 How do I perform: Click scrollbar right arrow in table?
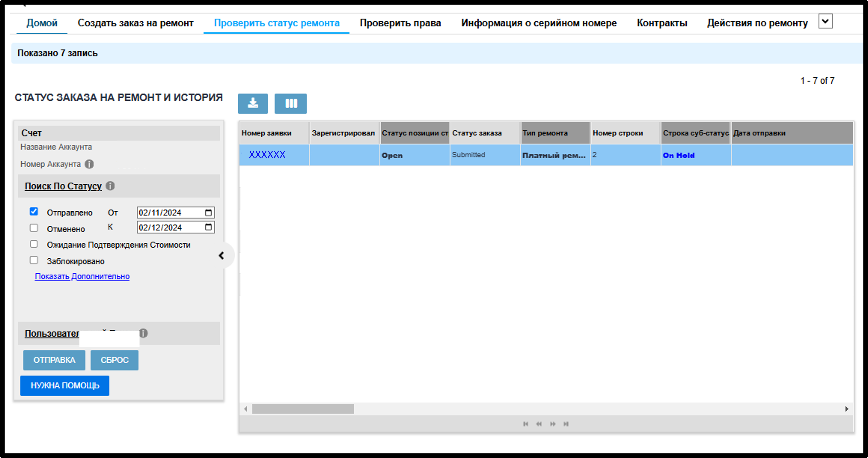[847, 409]
